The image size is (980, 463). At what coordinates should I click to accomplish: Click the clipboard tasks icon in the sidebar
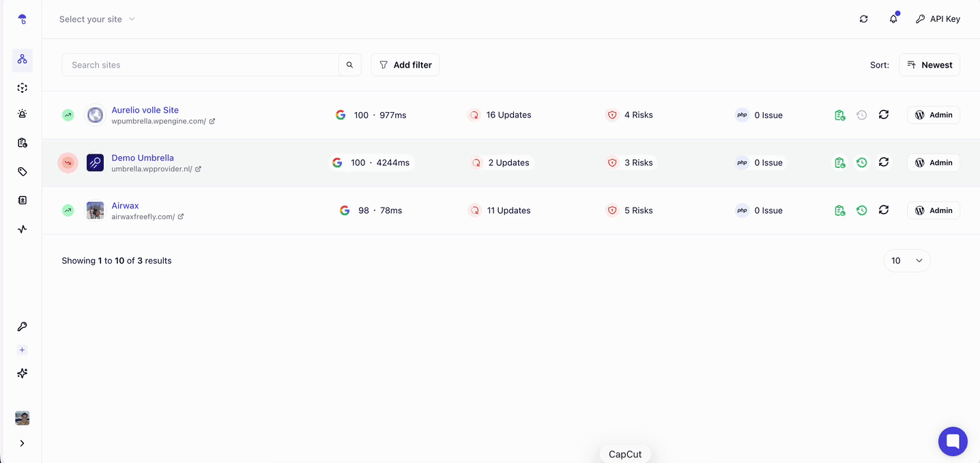tap(22, 142)
